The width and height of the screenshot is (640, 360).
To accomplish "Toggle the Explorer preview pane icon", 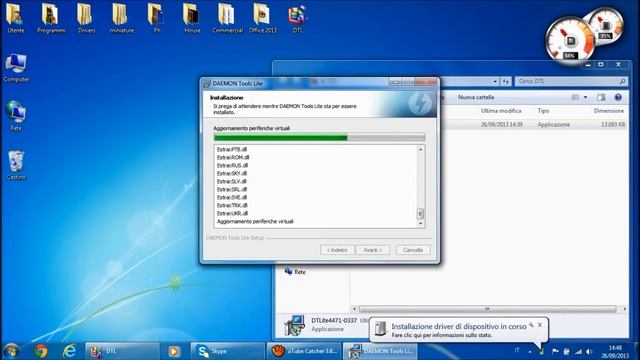I will (601, 97).
